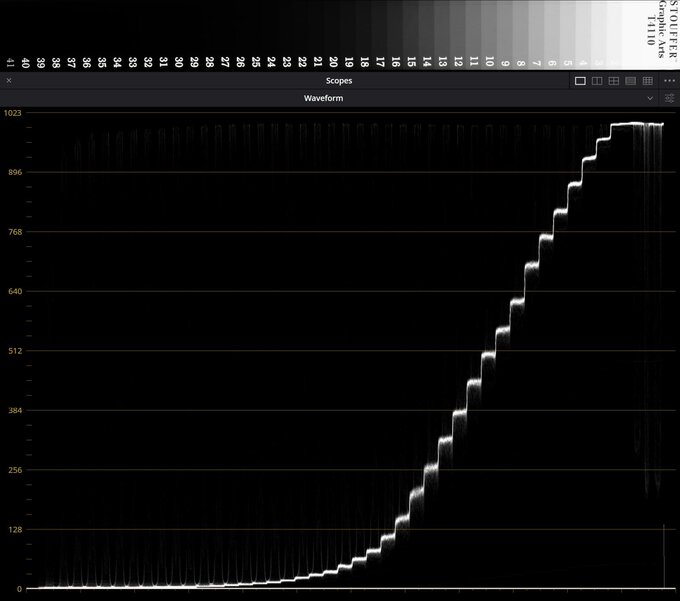This screenshot has width=680, height=601.
Task: Click the T4110 label on the wedge
Action: click(x=651, y=30)
